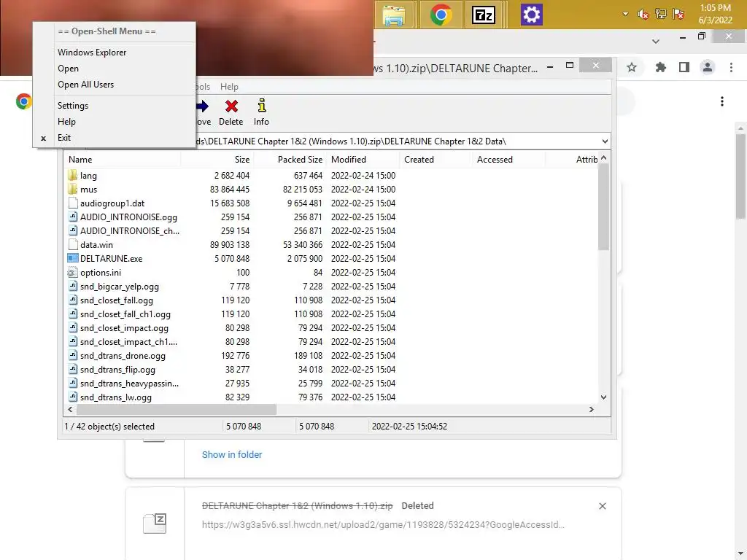This screenshot has width=747, height=560.
Task: Bookmark this page with the star icon
Action: coord(632,68)
